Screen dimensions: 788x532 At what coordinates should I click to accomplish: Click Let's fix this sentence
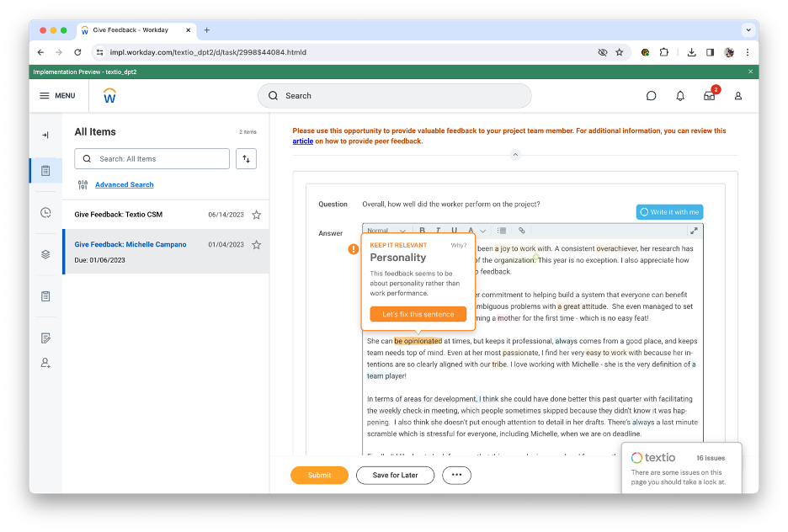(418, 314)
